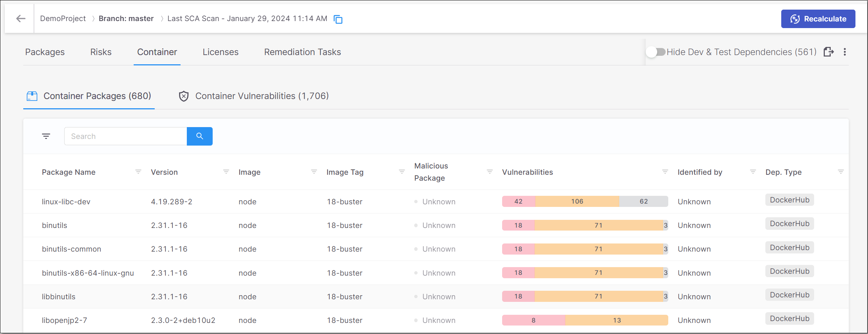Open the binutils-x86-64-linux-gnu package
868x334 pixels.
(88, 273)
